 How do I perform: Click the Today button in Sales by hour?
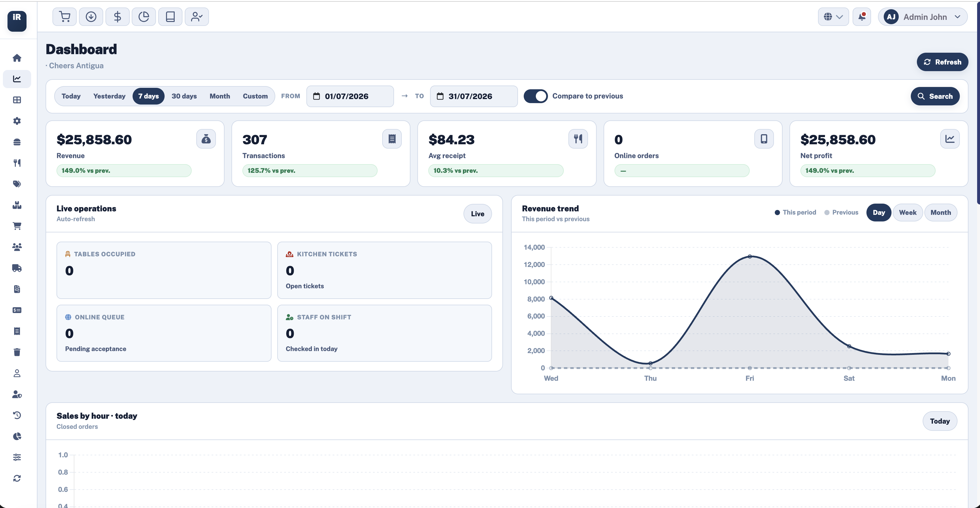tap(940, 421)
